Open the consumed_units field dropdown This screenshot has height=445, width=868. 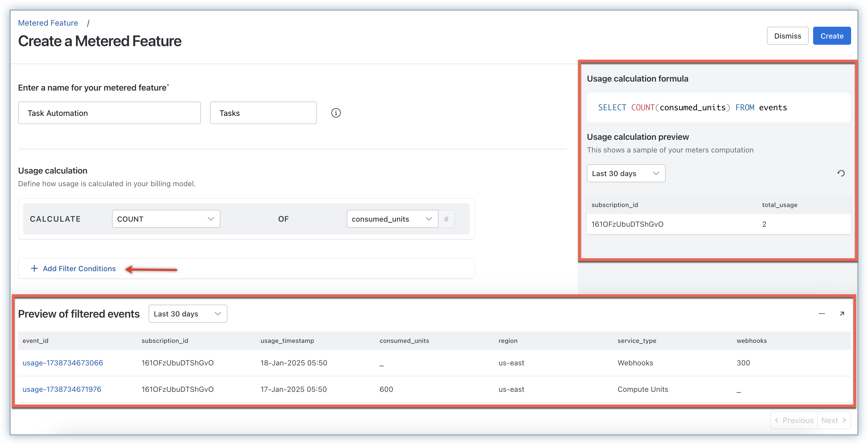(x=392, y=219)
